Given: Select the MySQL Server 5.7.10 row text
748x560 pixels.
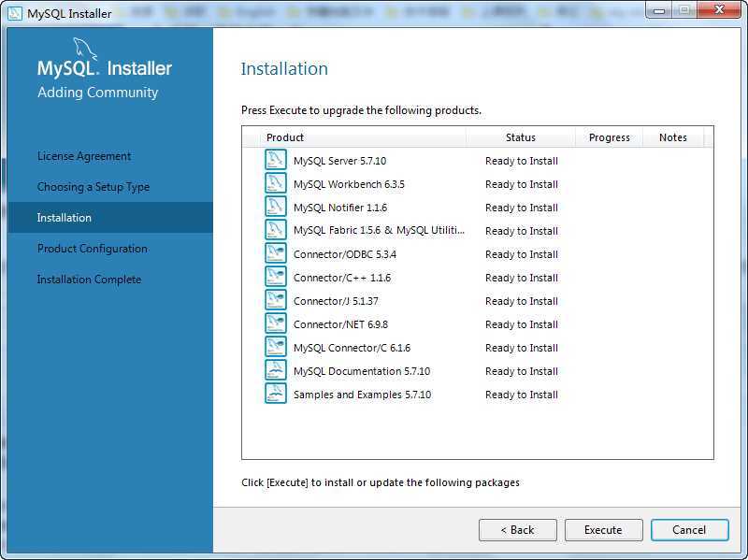Looking at the screenshot, I should click(339, 161).
